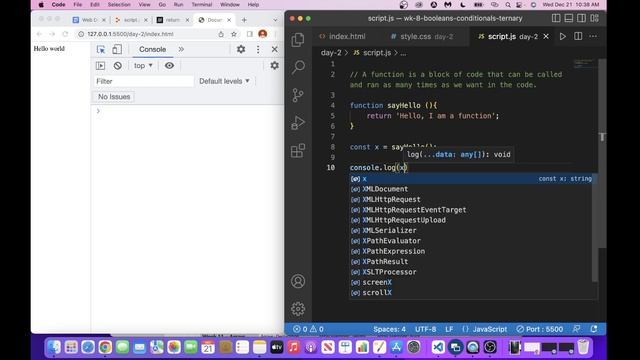Screen dimensions: 640x360
Task: Open the Accounts menu in VS Code
Action: 298,281
